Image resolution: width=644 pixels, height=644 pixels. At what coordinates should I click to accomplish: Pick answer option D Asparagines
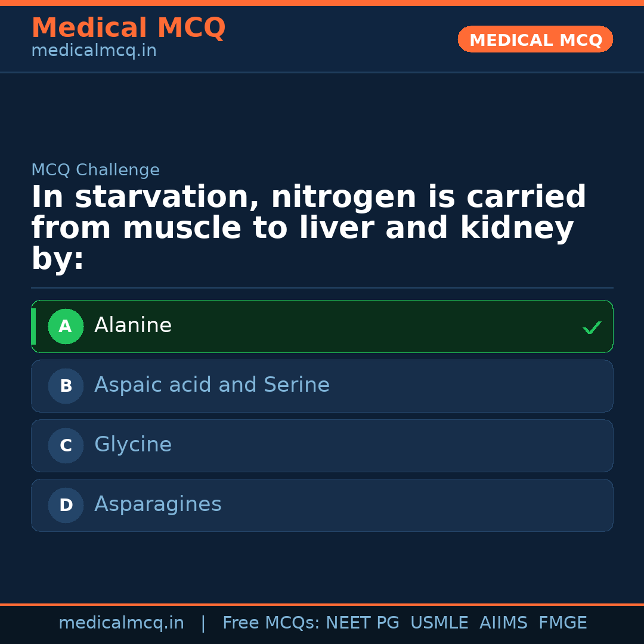[x=322, y=505]
